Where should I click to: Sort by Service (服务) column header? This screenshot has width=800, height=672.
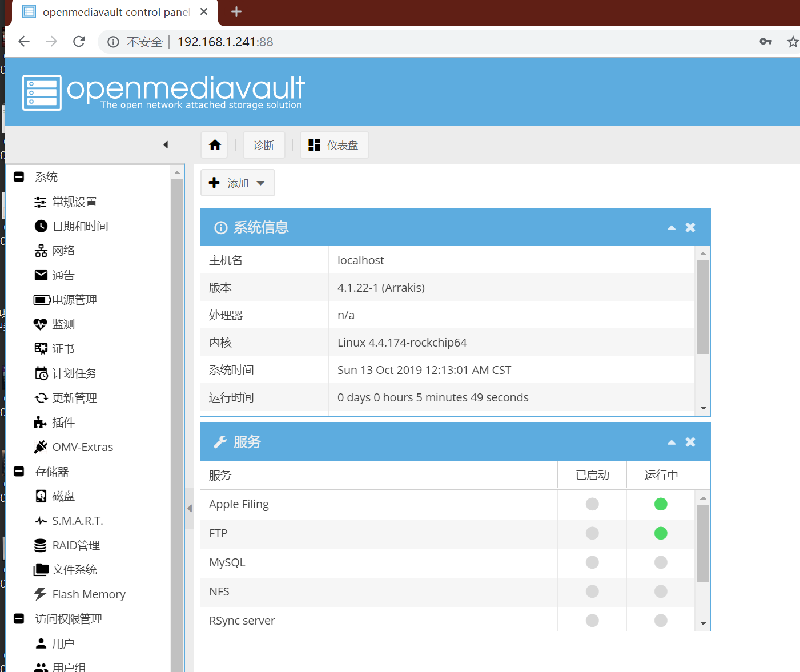pos(379,475)
